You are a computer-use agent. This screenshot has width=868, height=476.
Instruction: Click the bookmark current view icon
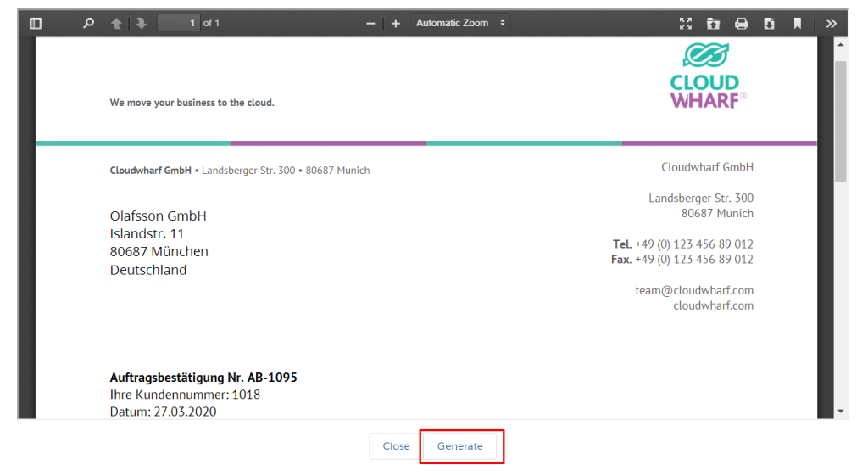[798, 24]
